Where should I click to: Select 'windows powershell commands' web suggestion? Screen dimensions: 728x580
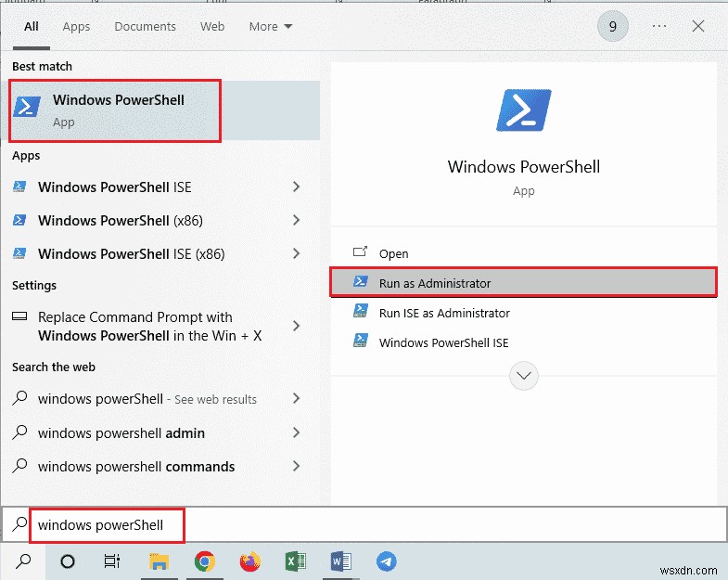pyautogui.click(x=160, y=466)
